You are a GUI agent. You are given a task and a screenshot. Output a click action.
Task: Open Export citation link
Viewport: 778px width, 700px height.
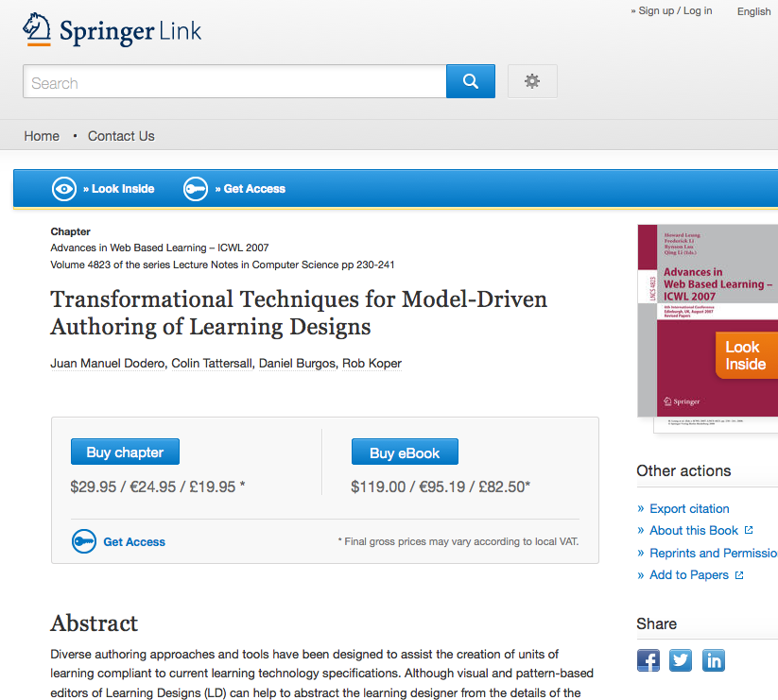coord(689,508)
